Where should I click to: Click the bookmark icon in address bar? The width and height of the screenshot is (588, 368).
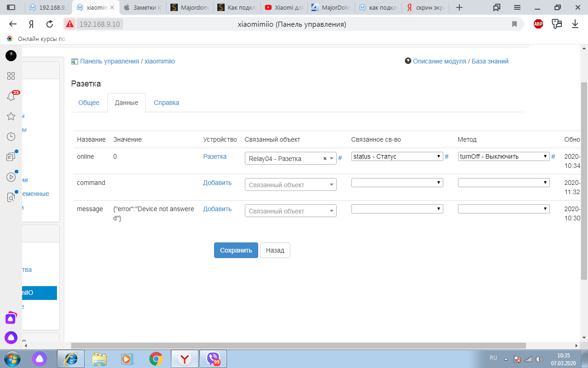(514, 24)
